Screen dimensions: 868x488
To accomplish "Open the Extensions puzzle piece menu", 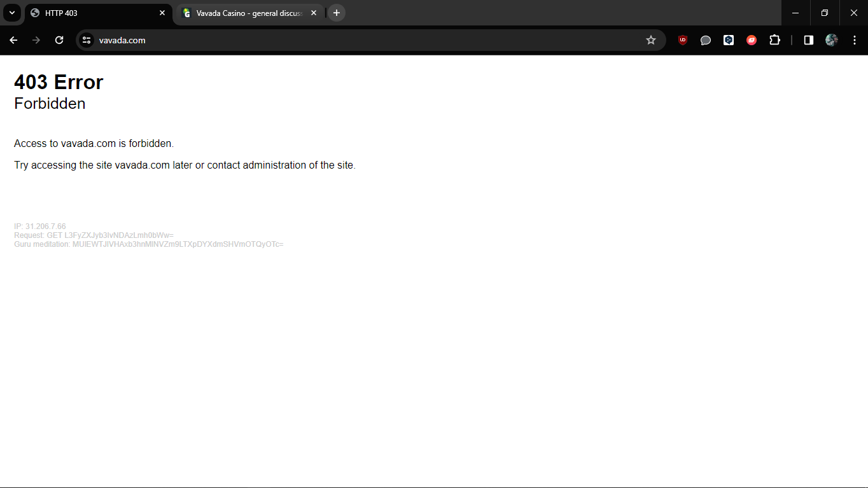I will [774, 40].
